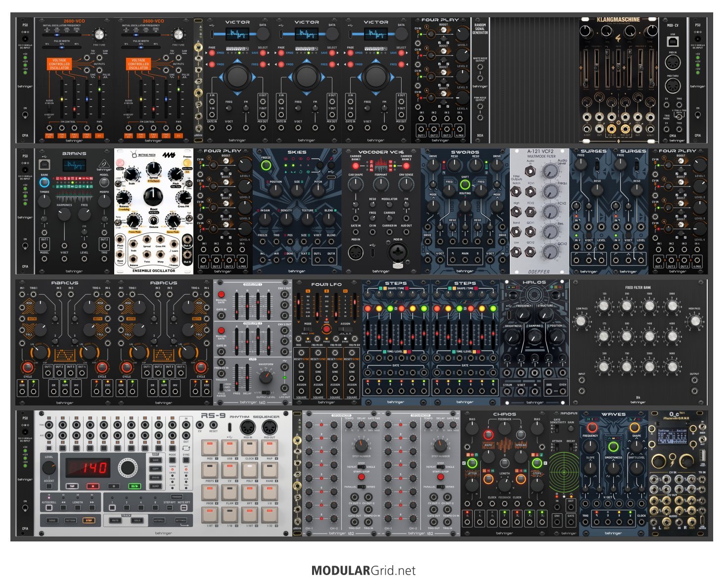Tap the TAP tempo button on RS-9
728x581 pixels.
tap(72, 486)
